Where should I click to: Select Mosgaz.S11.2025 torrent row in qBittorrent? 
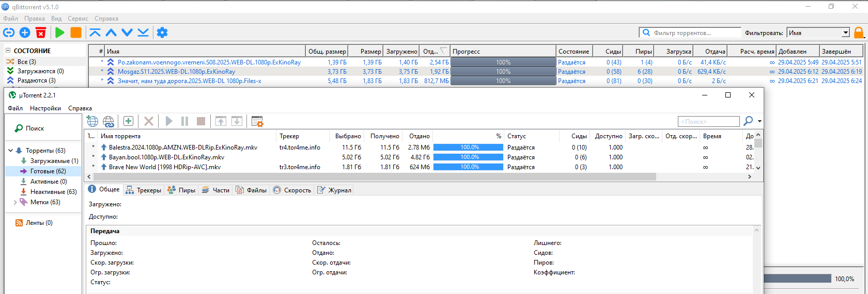point(475,71)
